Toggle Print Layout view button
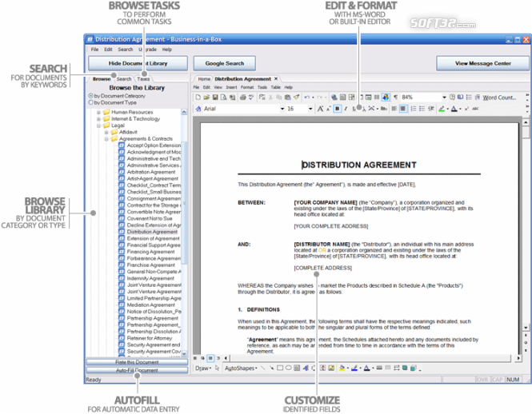532x414 pixels. coord(210,358)
